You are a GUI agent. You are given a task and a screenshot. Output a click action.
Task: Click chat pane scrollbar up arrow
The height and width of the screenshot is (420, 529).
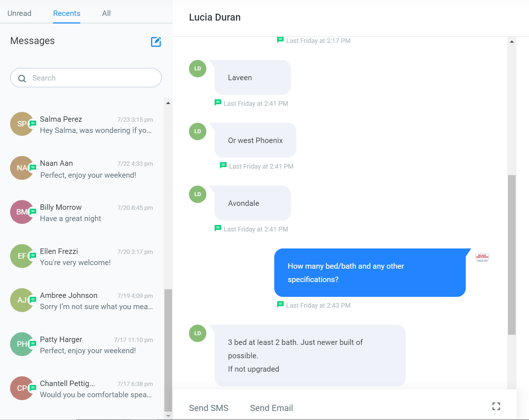512,42
